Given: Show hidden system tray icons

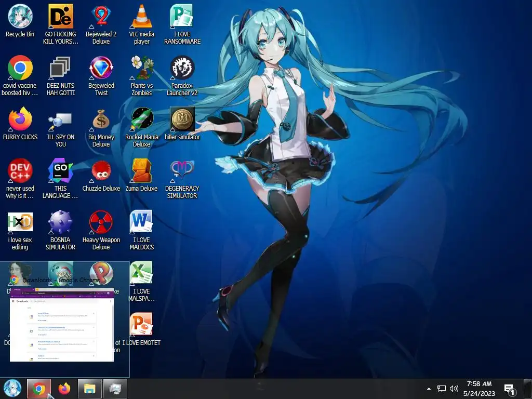Looking at the screenshot, I should pyautogui.click(x=429, y=389).
